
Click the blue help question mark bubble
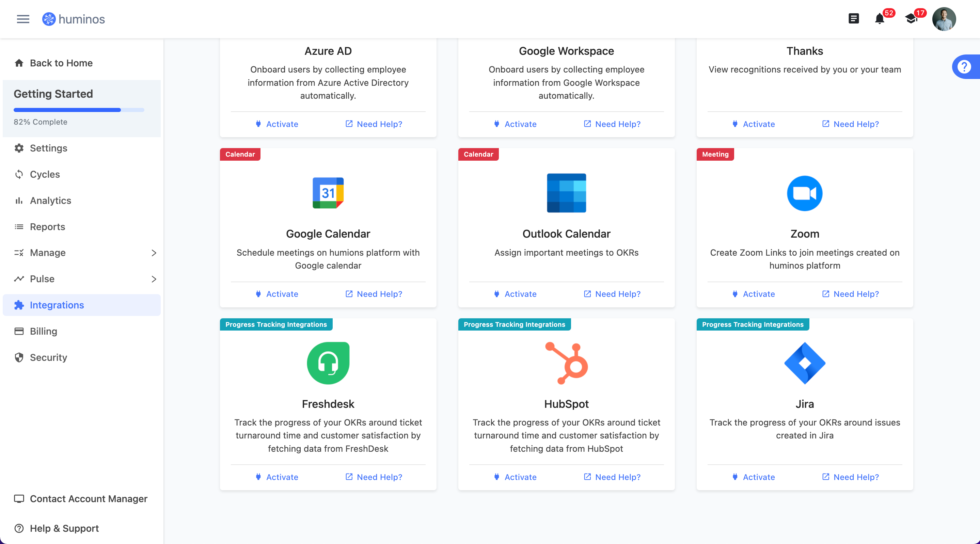[x=964, y=67]
